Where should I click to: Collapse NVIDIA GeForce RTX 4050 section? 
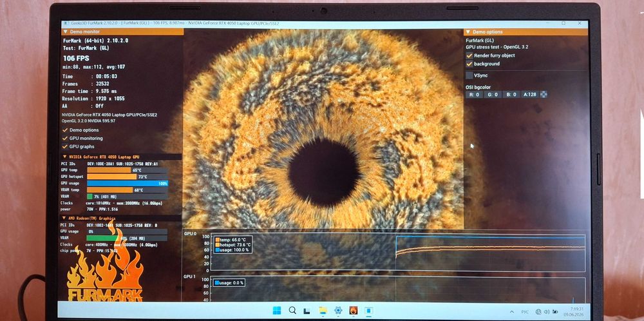pos(121,157)
